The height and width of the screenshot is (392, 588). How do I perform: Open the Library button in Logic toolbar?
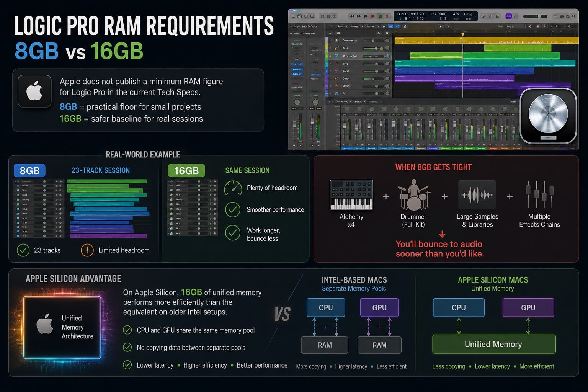(294, 16)
